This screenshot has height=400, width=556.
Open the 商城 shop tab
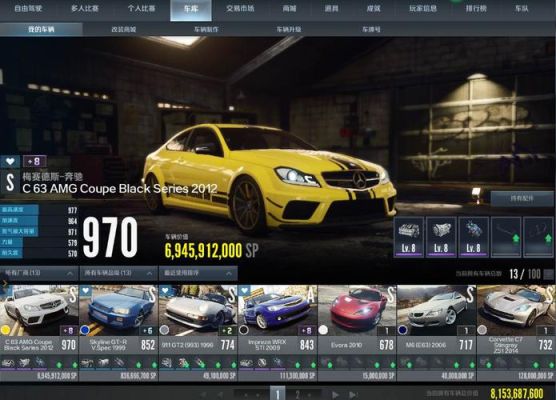point(289,9)
